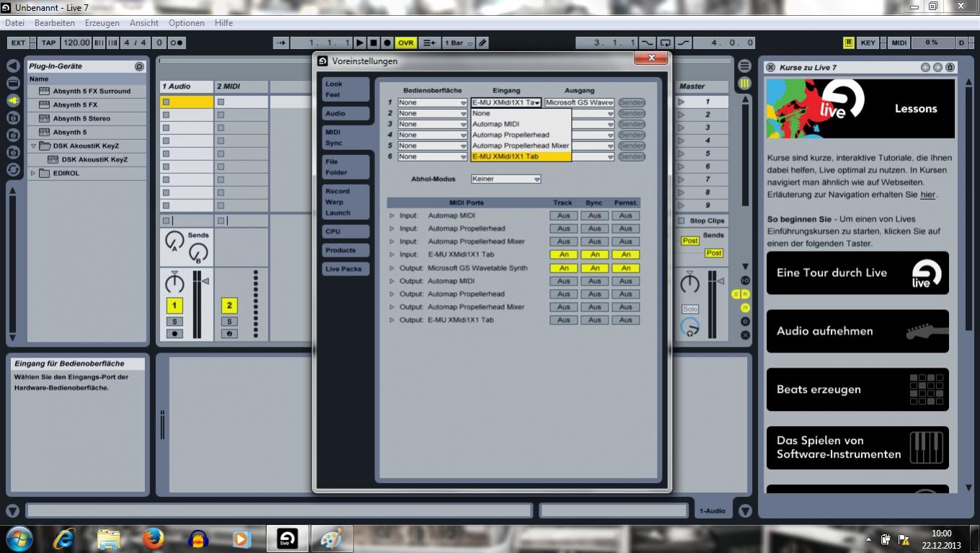Select Automap Propellerhead in the Eingang list
Screen dimensions: 980x553
(x=511, y=135)
